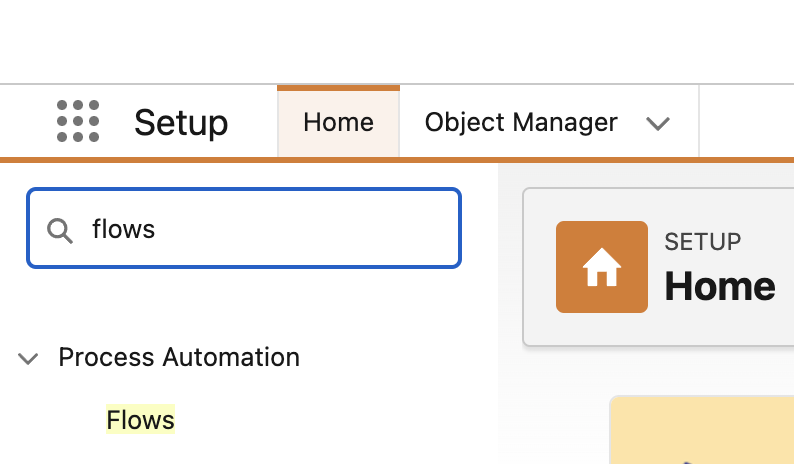This screenshot has height=464, width=794.
Task: Select the Process Automation tree label
Action: click(179, 357)
